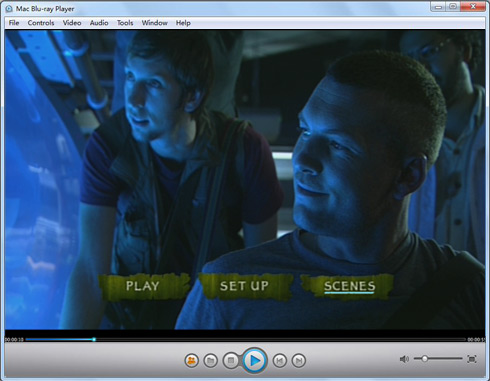Stop playback with the square button
The width and height of the screenshot is (490, 381).
[231, 360]
